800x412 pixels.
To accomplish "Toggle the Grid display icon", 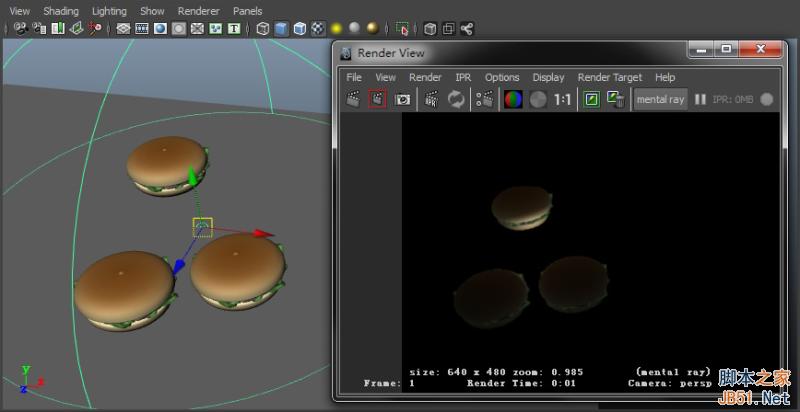I will pyautogui.click(x=123, y=29).
